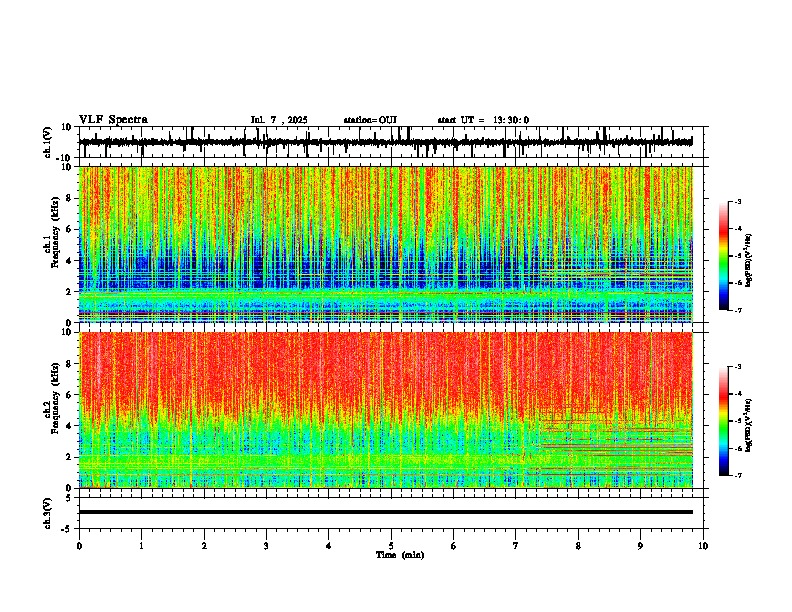Click the time axis tick label "6"

coord(454,546)
